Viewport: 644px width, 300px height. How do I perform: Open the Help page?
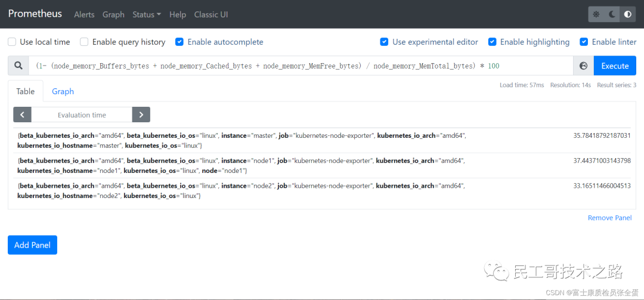[x=178, y=14]
